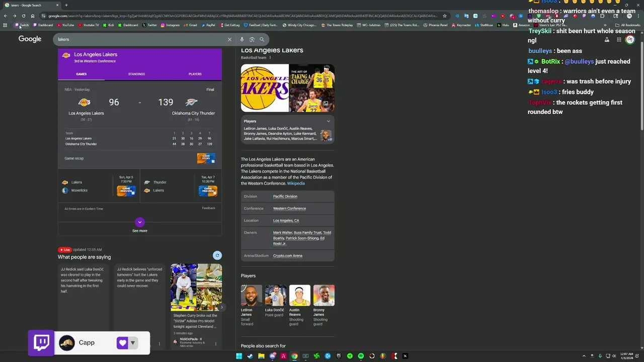Viewport: 644px width, 362px height.
Task: Open more options beside Basketball team
Action: [x=270, y=58]
